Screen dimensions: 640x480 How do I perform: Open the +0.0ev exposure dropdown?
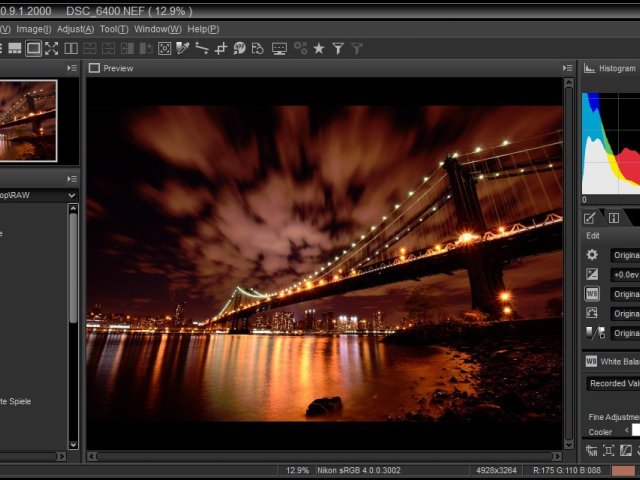pos(625,275)
